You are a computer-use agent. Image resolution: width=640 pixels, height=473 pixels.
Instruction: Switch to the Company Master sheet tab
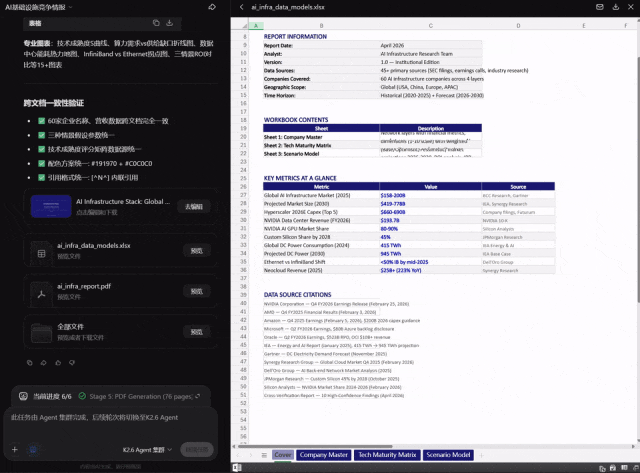tap(323, 455)
